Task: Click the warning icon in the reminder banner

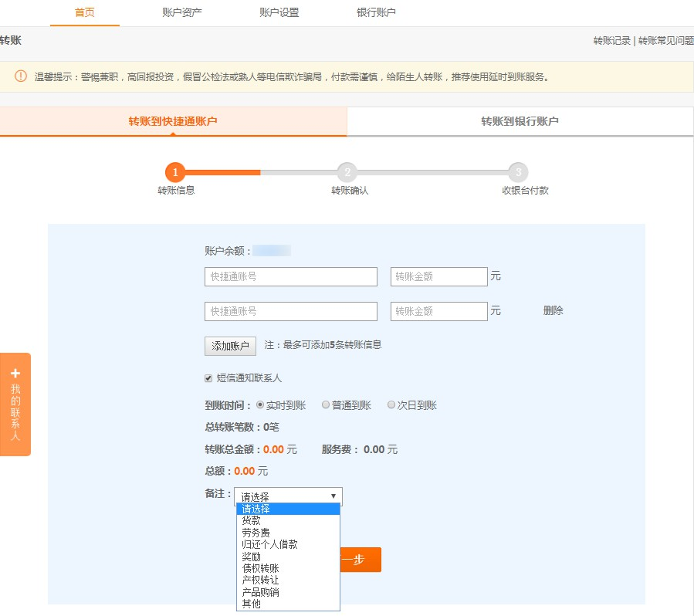Action: (18, 77)
